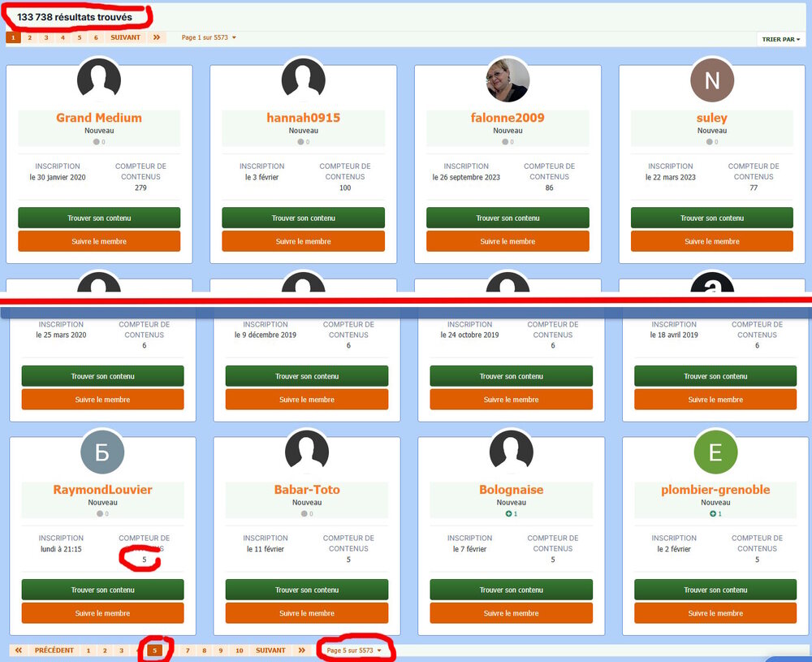Open the TRIER PAR sort dropdown

point(780,39)
